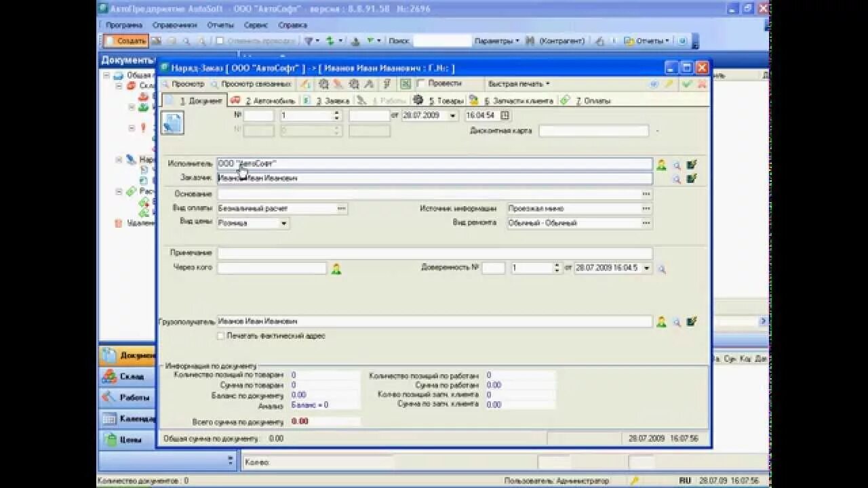Click the RU language indicator in the status bar
868x488 pixels.
685,481
